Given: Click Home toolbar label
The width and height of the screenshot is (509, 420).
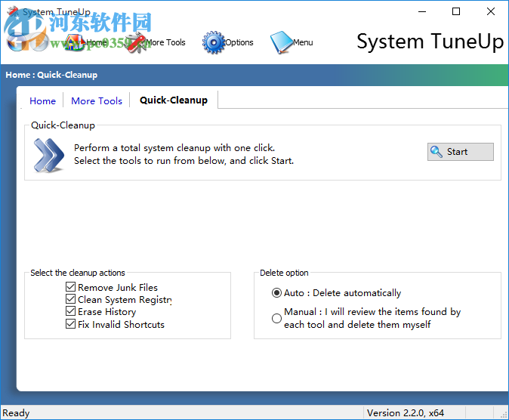Looking at the screenshot, I should point(97,42).
